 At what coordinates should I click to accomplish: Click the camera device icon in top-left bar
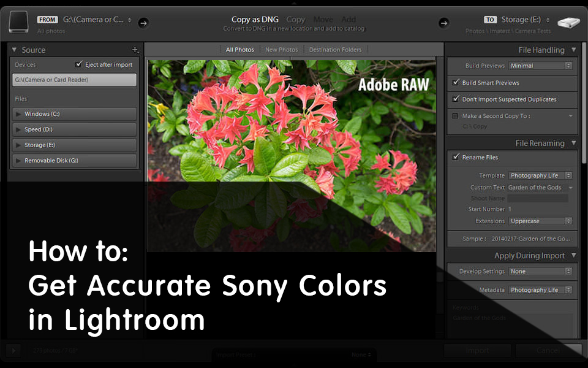tap(18, 21)
